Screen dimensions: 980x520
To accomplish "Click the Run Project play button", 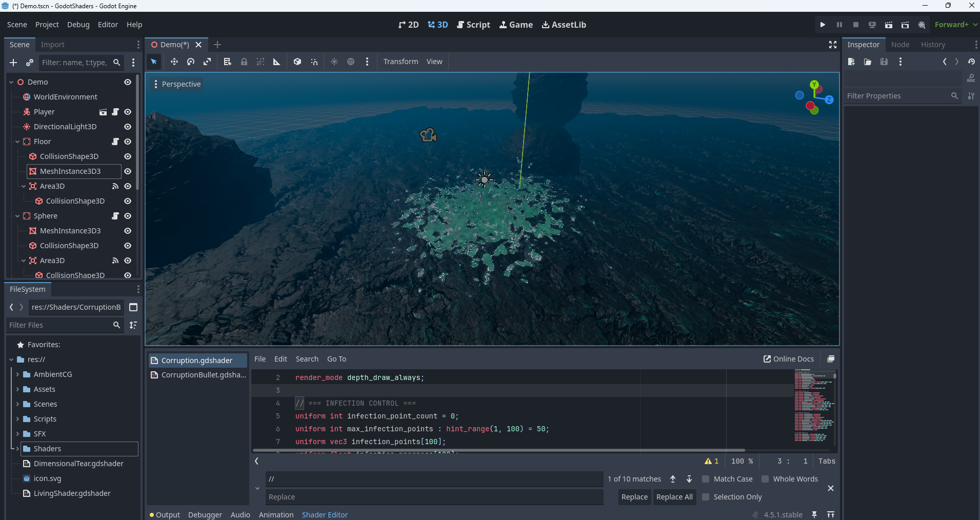I will coord(823,25).
